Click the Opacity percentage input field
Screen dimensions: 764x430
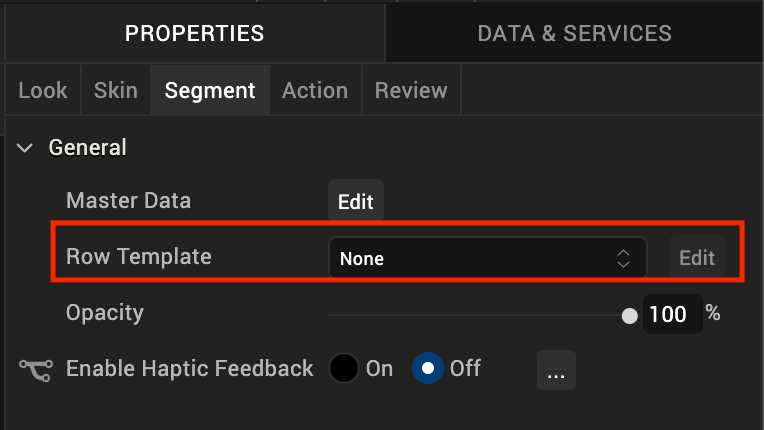(x=668, y=314)
